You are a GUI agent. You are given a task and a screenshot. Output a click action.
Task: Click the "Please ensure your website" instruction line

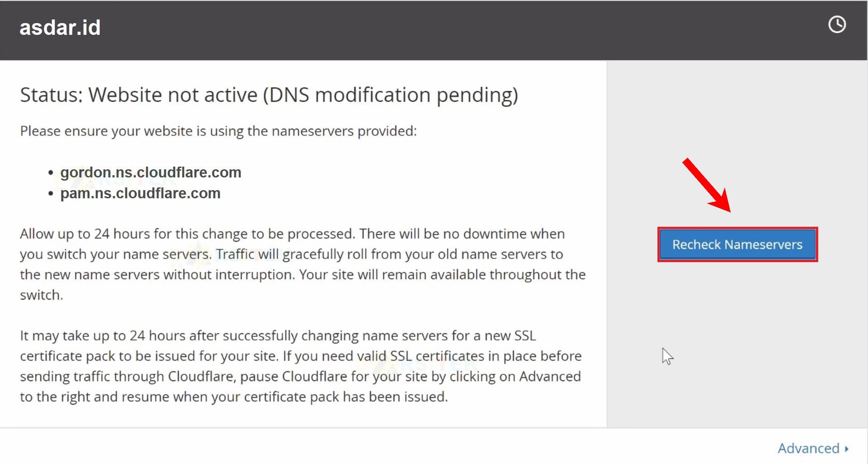218,131
